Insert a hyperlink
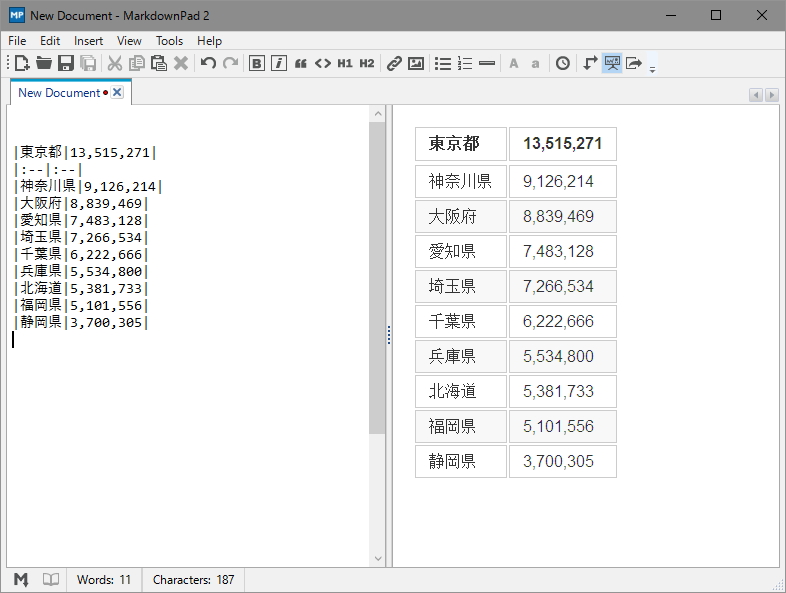786x593 pixels. coord(394,63)
